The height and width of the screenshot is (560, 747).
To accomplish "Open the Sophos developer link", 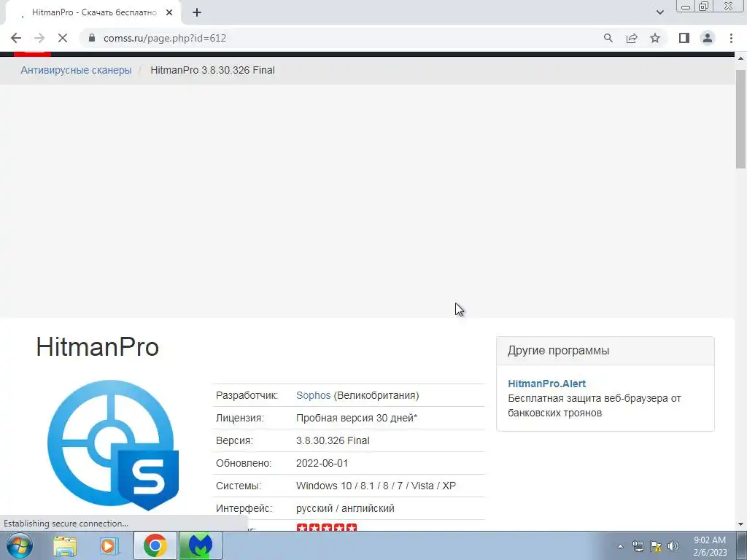I will coord(313,395).
